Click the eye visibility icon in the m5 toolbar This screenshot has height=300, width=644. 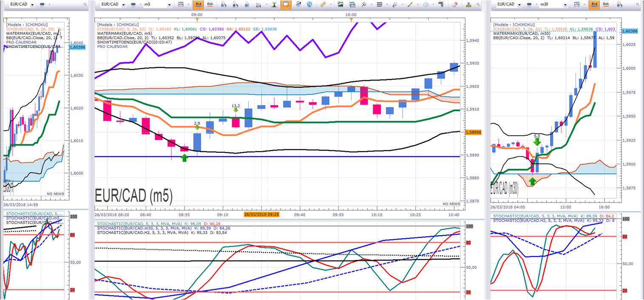point(298,4)
